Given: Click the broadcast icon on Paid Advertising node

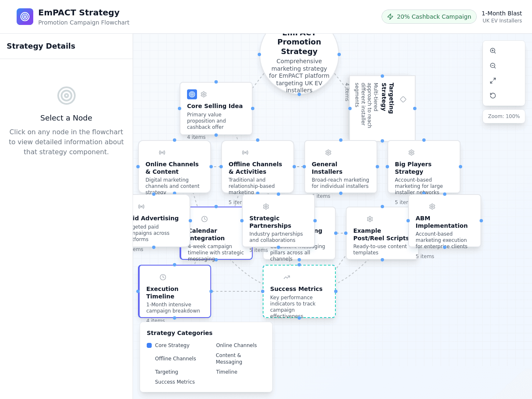Looking at the screenshot, I should pos(141,207).
